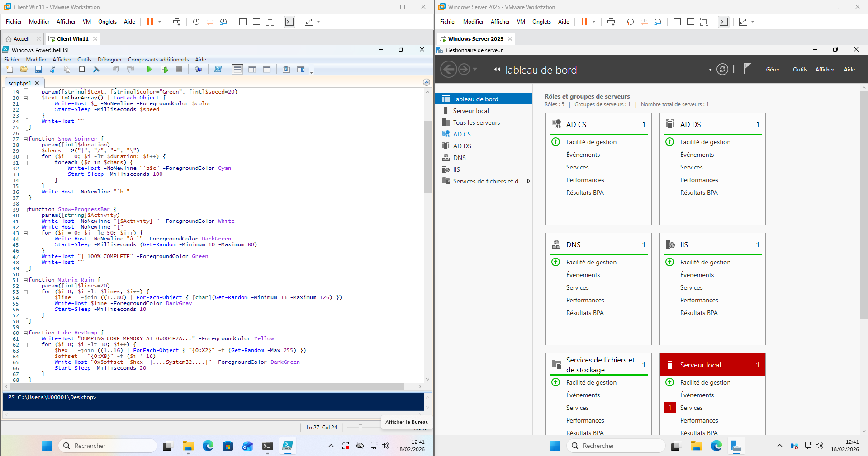
Task: Open the Déboguer menu in PowerShell ISE
Action: [110, 60]
